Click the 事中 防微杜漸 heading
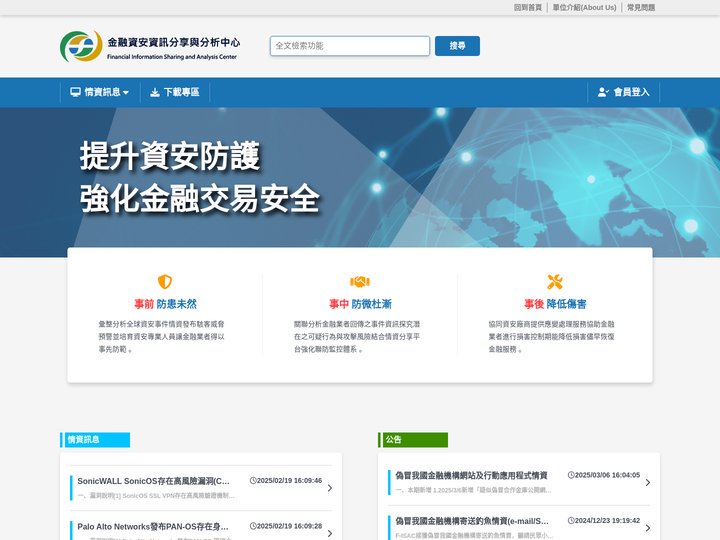The image size is (720, 540). (x=360, y=304)
